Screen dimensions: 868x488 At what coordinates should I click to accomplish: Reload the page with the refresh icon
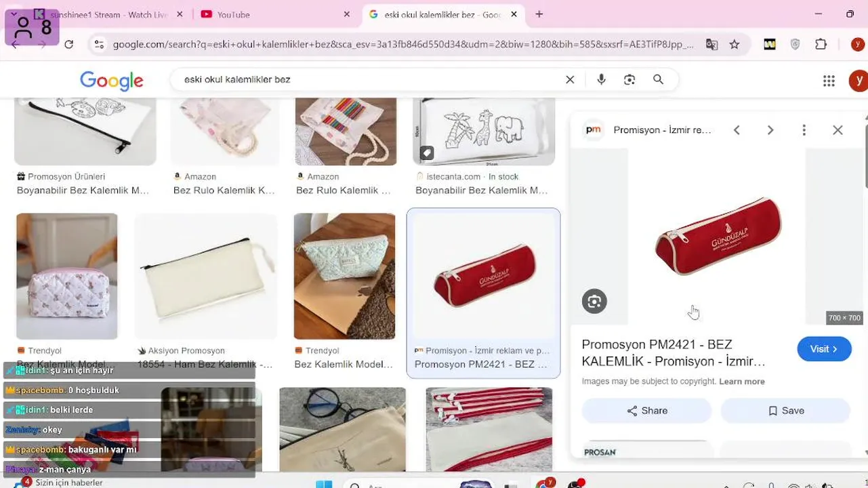click(x=68, y=44)
